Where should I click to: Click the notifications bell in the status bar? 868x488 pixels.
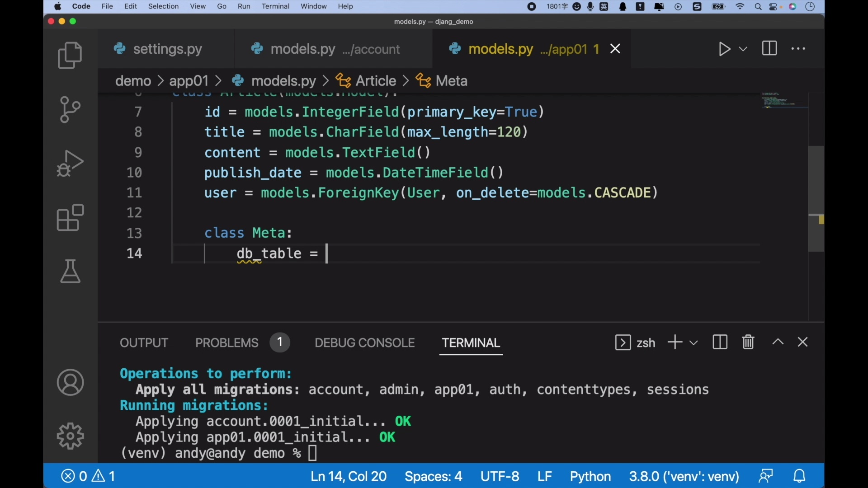799,476
